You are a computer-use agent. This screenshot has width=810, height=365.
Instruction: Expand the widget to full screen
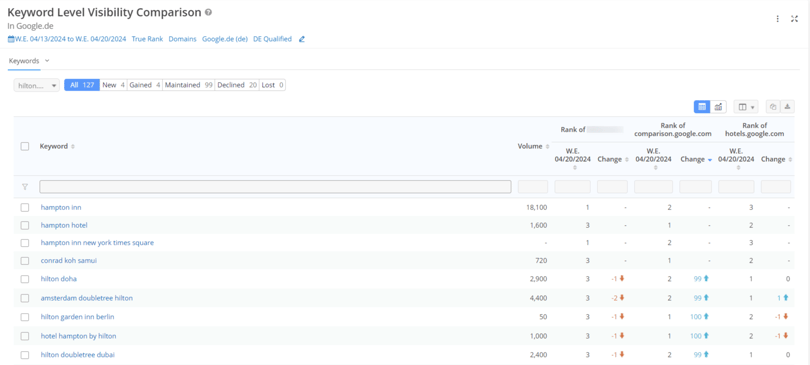[795, 19]
